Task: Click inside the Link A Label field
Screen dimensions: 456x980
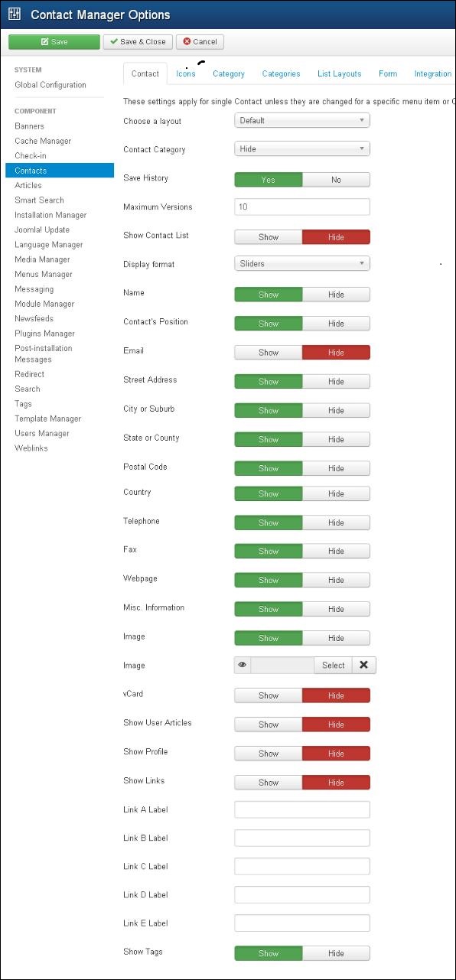Action: tap(301, 809)
